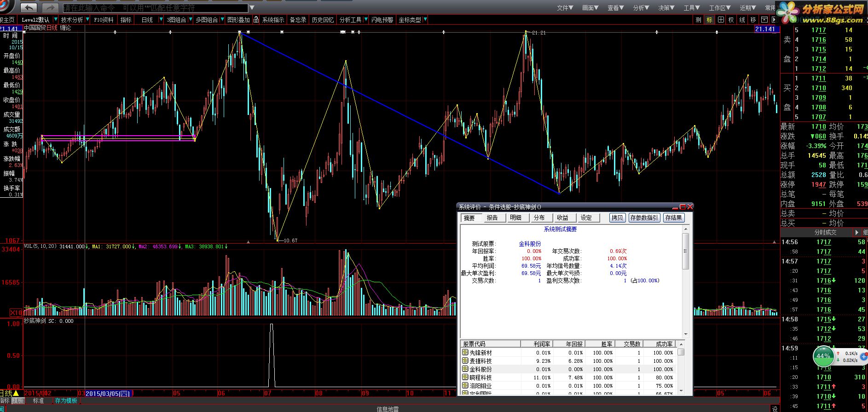Screen dimensions: 868x412
Task: Click the 指标 toolbar button
Action: click(126, 20)
